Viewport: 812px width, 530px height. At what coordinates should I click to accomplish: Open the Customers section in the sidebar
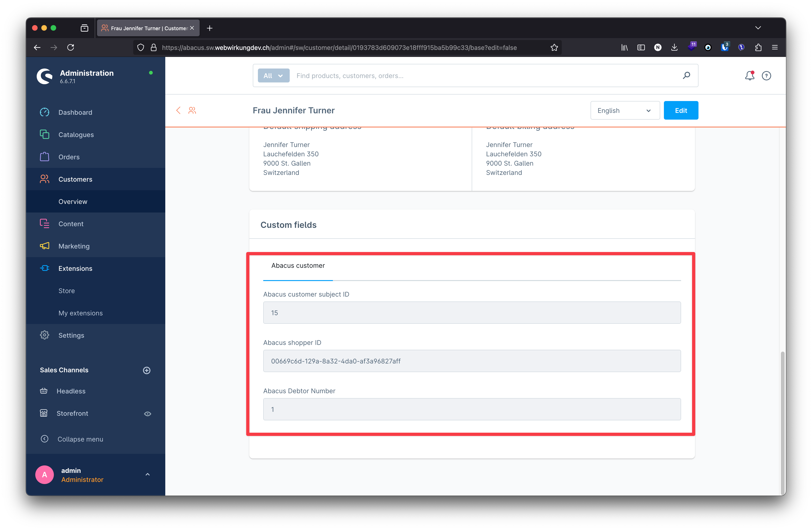[x=75, y=179]
